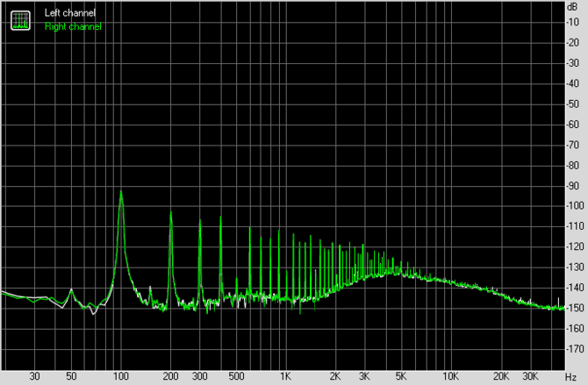Click the 2K frequency axis label
Screen dimensions: 588x385
[335, 376]
